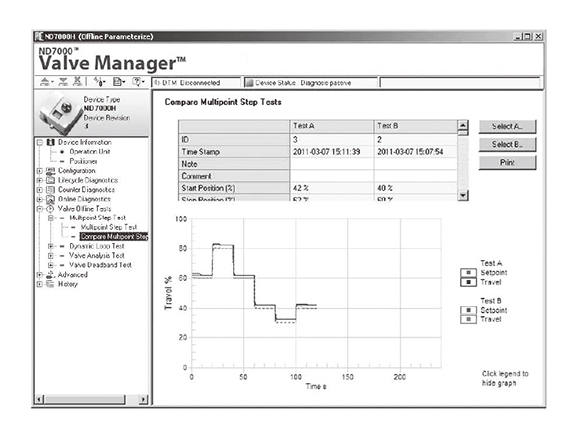
Task: Click Test A time stamp 2011-03-07 15:11:39
Action: (327, 152)
